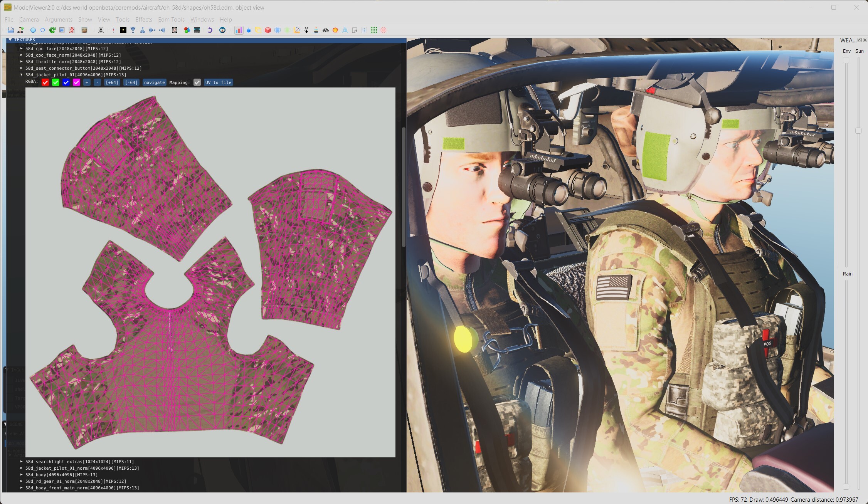Click the open model file icon
868x504 pixels.
(11, 30)
